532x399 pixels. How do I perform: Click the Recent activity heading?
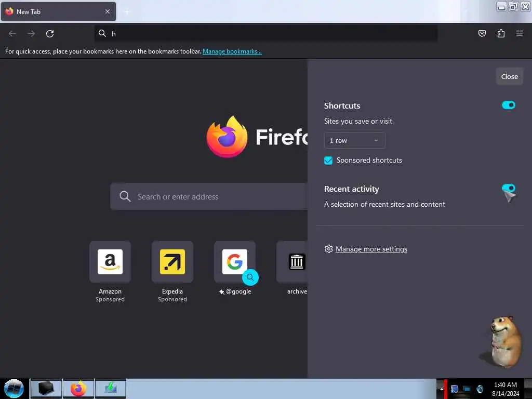coord(352,189)
